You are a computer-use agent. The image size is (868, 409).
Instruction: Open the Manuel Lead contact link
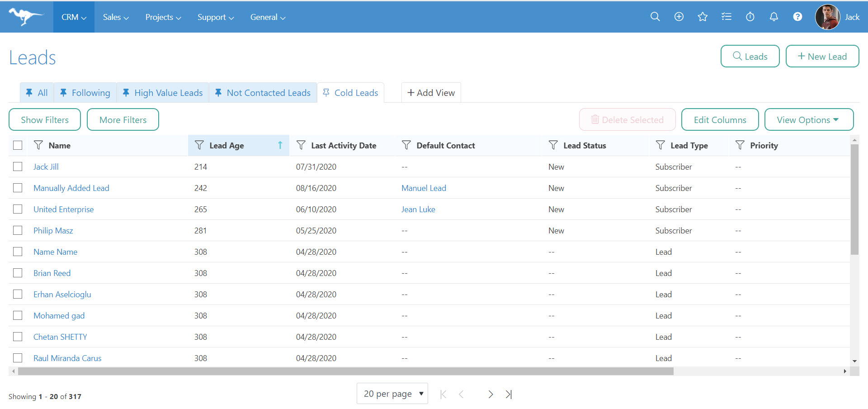pyautogui.click(x=424, y=188)
